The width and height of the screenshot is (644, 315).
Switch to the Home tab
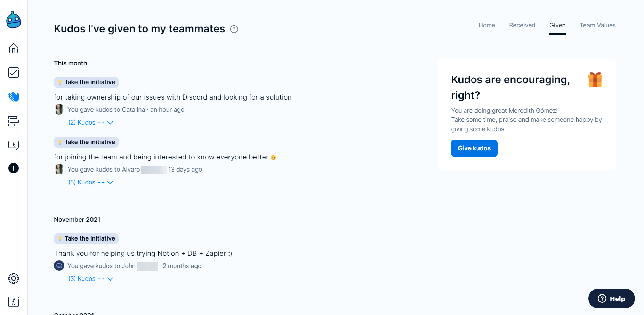point(486,25)
